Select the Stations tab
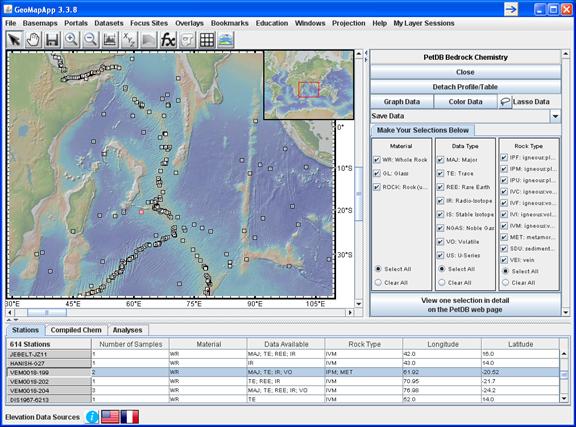The height and width of the screenshot is (427, 576). point(25,330)
